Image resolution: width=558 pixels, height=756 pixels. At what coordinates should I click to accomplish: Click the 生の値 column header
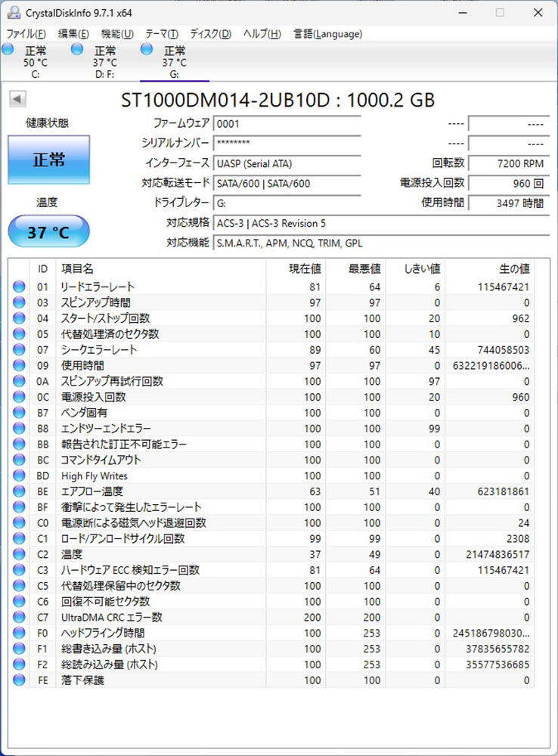tap(514, 268)
